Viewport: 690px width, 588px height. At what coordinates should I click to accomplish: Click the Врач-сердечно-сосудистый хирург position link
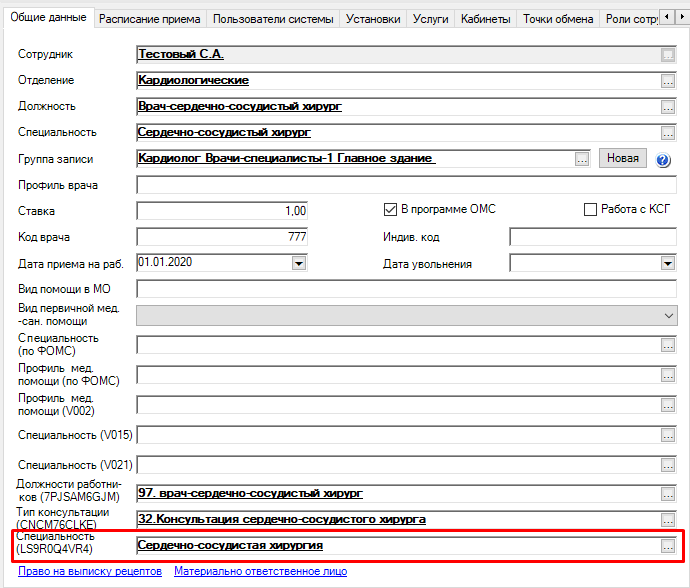[x=240, y=106]
